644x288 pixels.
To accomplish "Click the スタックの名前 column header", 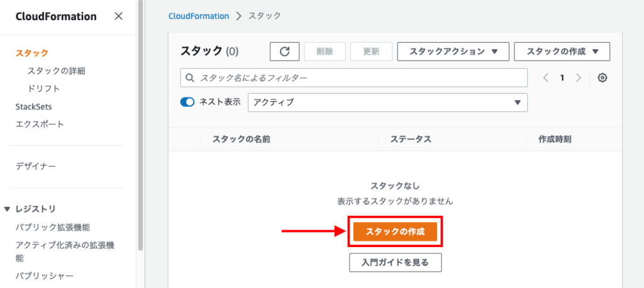I will point(241,139).
